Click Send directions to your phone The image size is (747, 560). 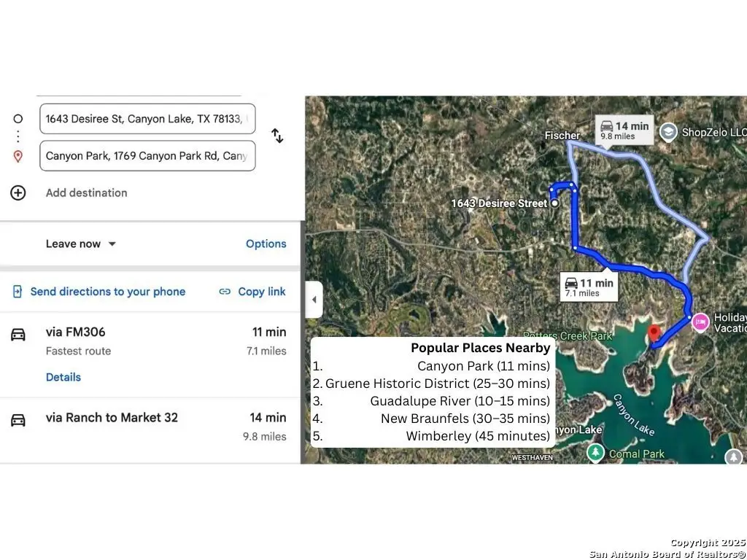108,292
